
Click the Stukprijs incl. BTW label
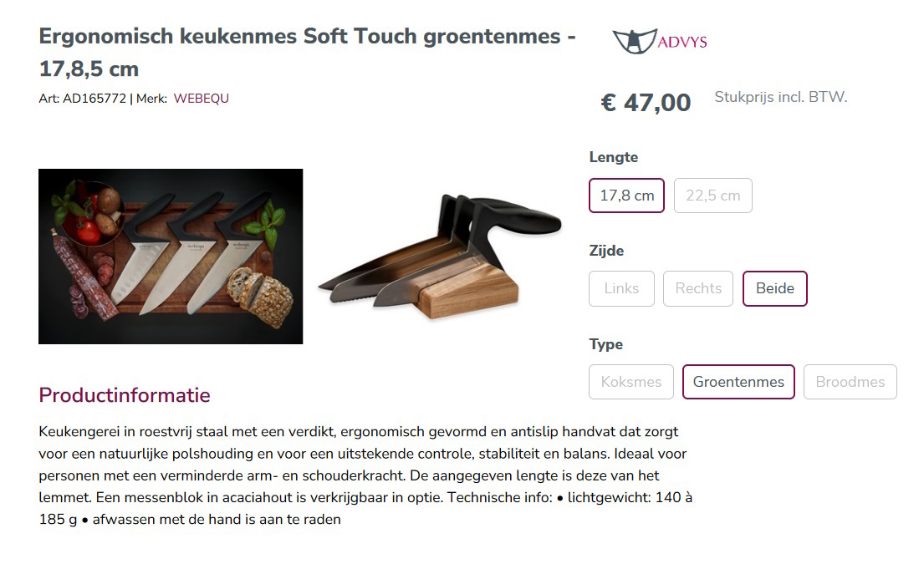pyautogui.click(x=780, y=97)
